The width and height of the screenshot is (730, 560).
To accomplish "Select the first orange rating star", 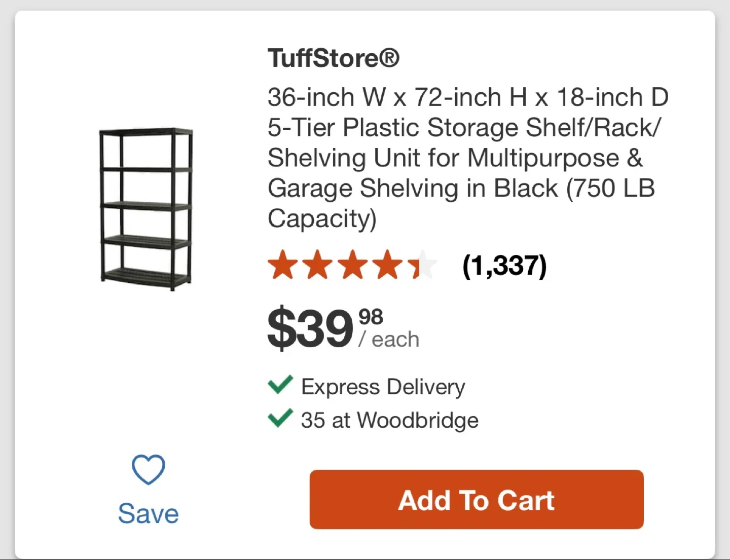I will click(282, 264).
